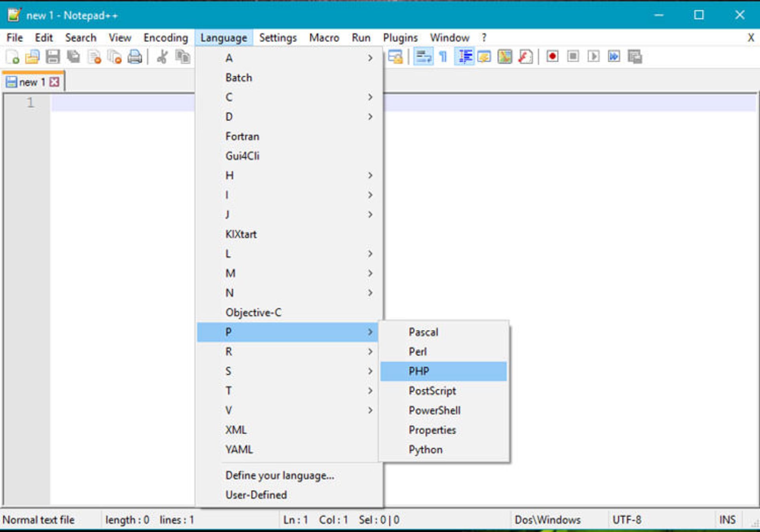Open the Edit menu
760x532 pixels.
coord(44,38)
